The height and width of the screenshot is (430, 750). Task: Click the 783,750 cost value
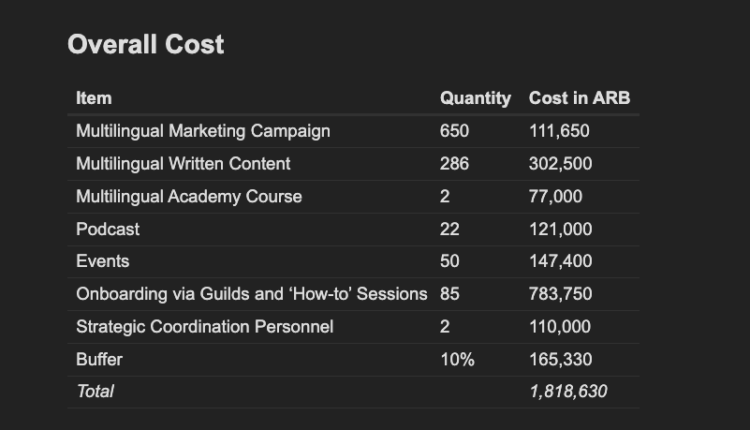coord(560,294)
